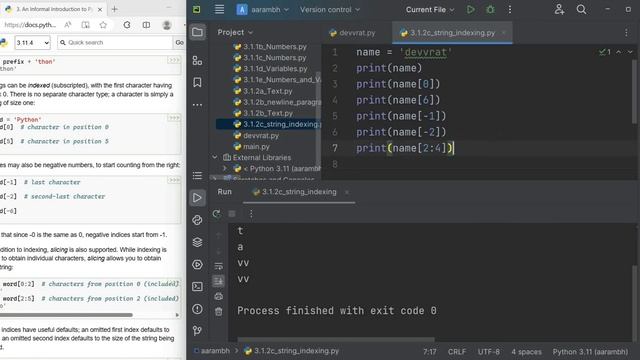Change line separator CRLF in status bar
This screenshot has height=360, width=640.
click(456, 351)
